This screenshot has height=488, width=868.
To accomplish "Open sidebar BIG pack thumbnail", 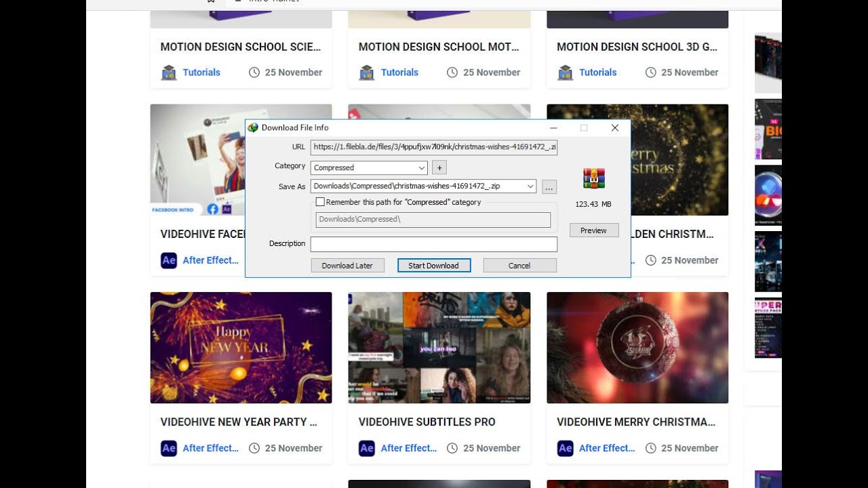I will (768, 129).
